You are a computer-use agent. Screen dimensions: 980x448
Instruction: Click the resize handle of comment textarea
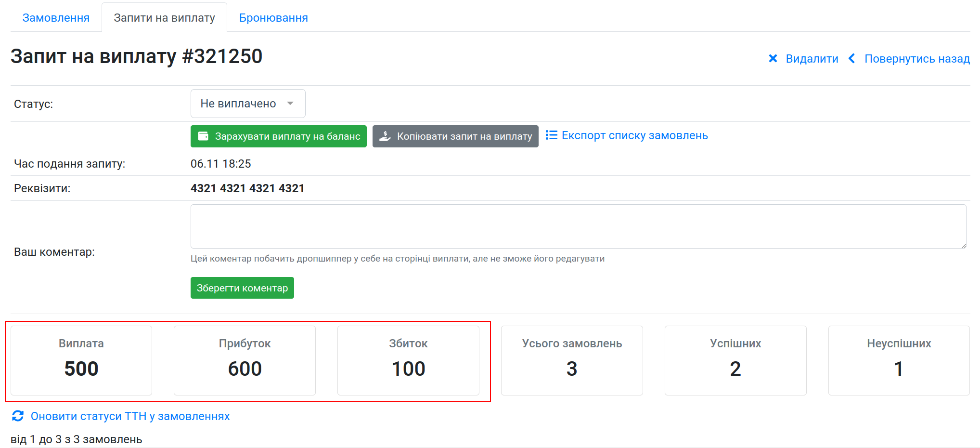coord(963,246)
